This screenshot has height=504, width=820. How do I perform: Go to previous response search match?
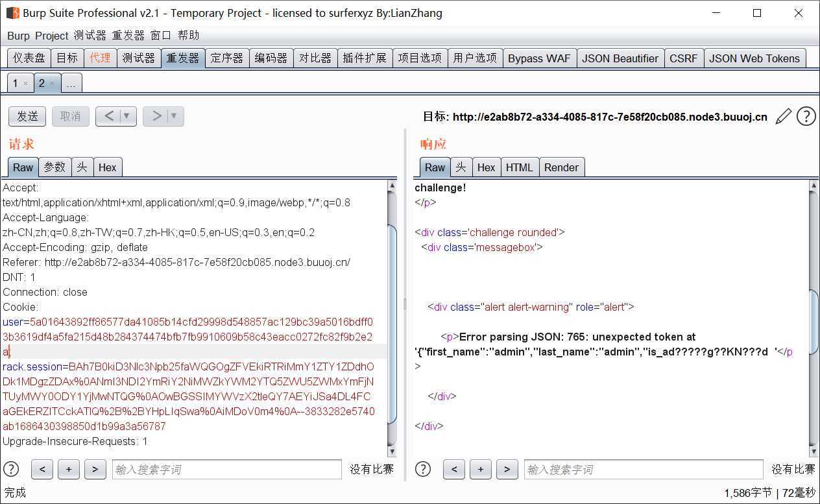tap(454, 469)
